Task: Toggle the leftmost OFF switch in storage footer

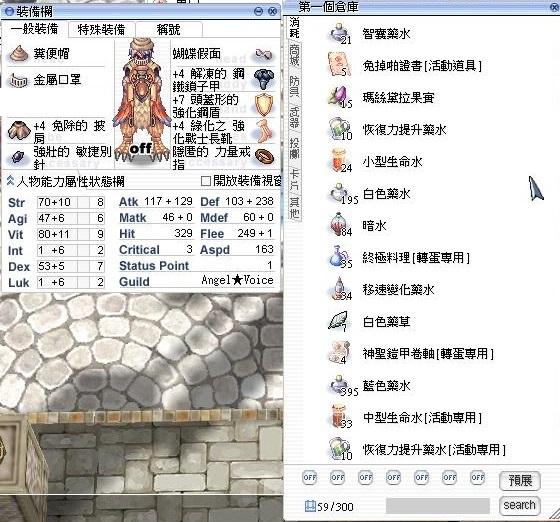Action: coord(309,477)
